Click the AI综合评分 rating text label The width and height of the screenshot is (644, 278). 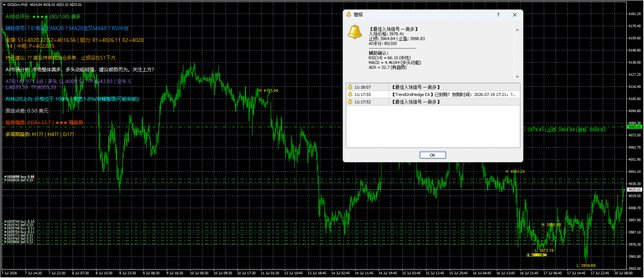click(x=43, y=17)
